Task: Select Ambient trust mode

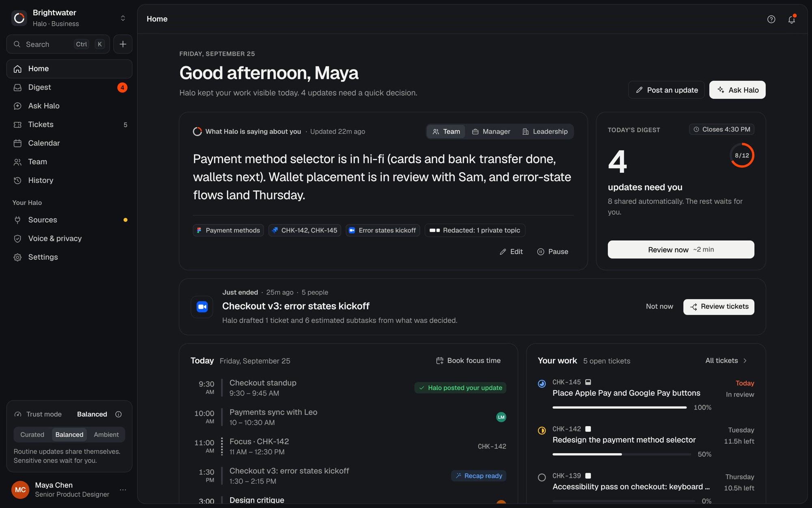Action: (106, 434)
